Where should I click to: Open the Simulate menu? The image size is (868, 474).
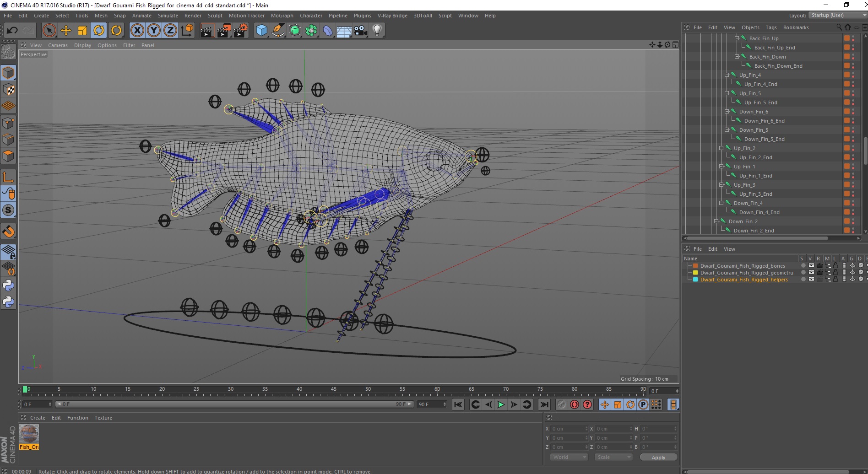tap(168, 16)
